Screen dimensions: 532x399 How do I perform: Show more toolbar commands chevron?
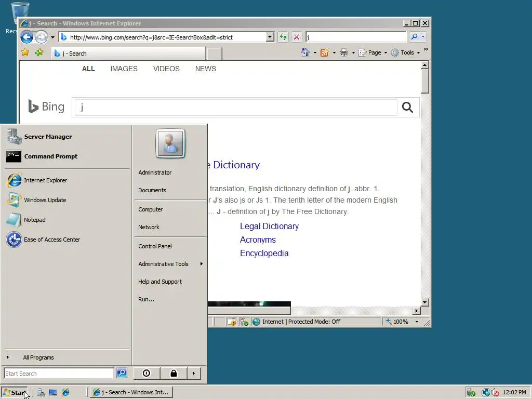coord(426,49)
